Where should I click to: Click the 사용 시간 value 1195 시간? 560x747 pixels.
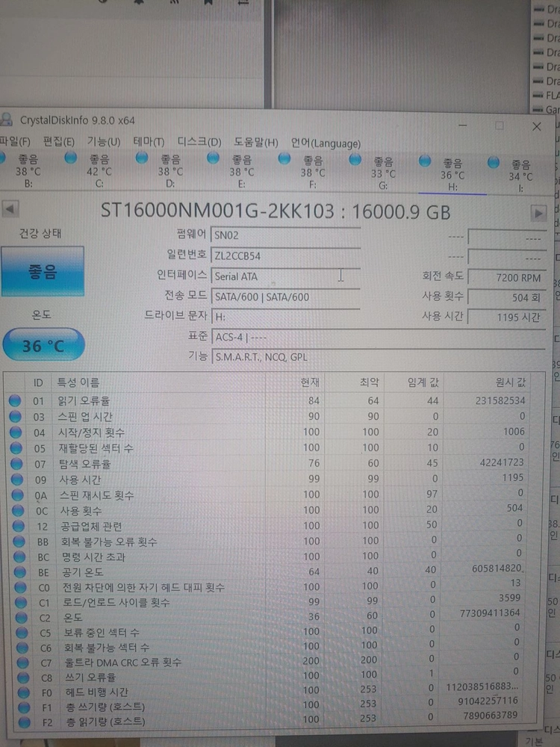pos(507,317)
